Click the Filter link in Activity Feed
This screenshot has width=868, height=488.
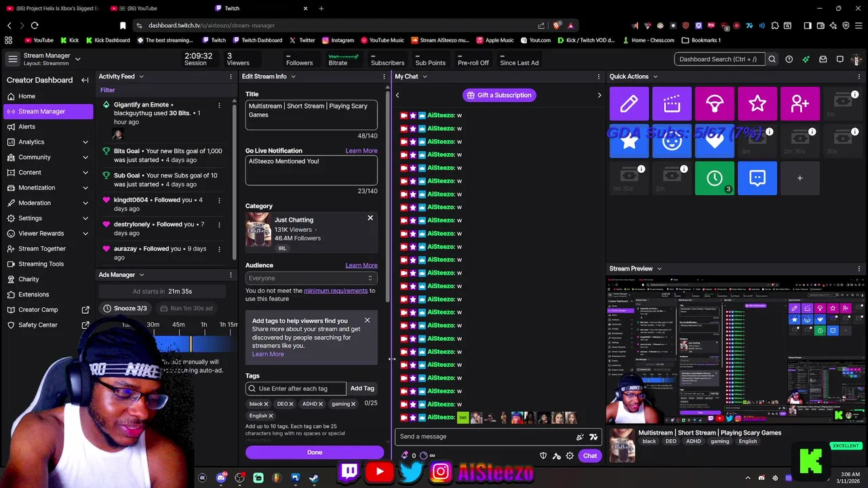coord(108,90)
